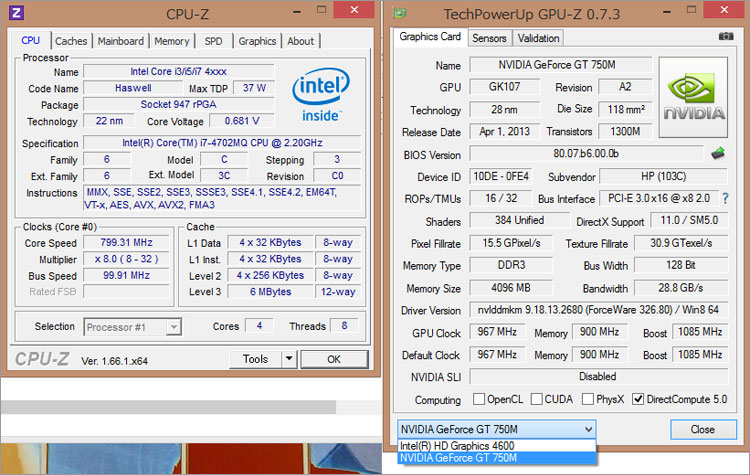Viewport: 750px width, 475px height.
Task: Click the Max TDP value 37 W
Action: (254, 88)
